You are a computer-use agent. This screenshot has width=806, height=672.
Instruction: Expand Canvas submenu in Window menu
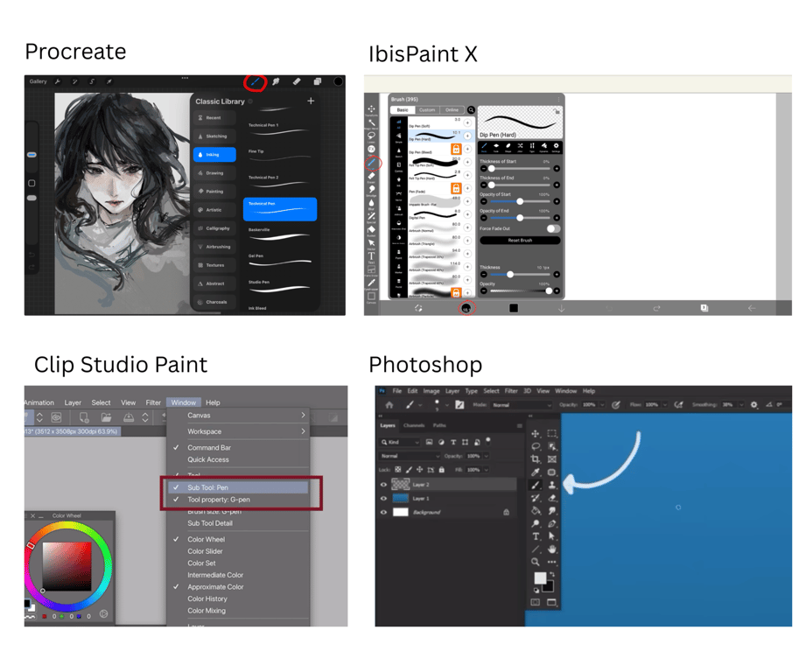(239, 415)
